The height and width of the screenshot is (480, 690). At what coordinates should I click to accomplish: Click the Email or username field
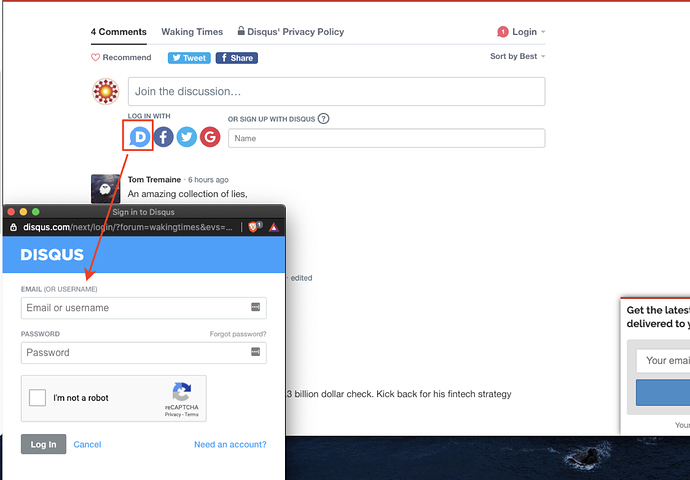(x=143, y=308)
